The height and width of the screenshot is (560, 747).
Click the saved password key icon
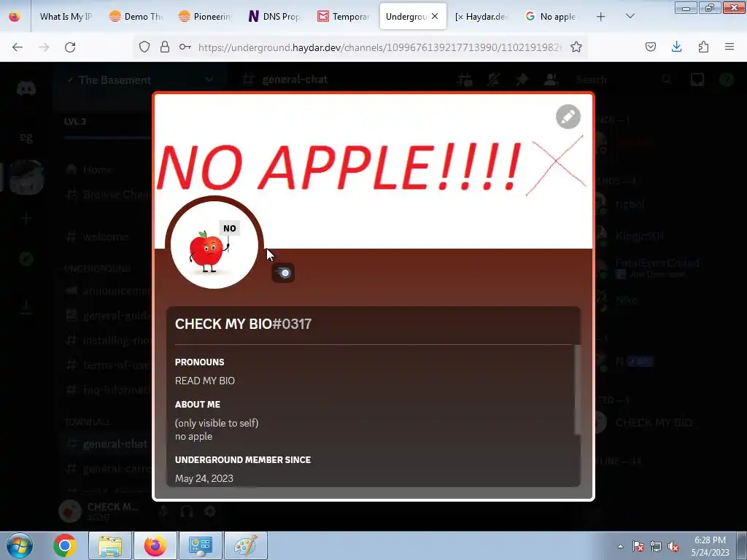pos(185,47)
